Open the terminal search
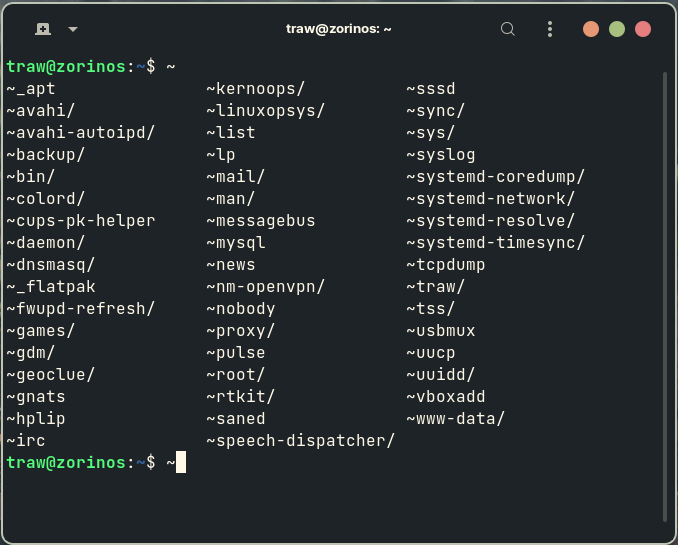Image resolution: width=678 pixels, height=545 pixels. click(508, 29)
